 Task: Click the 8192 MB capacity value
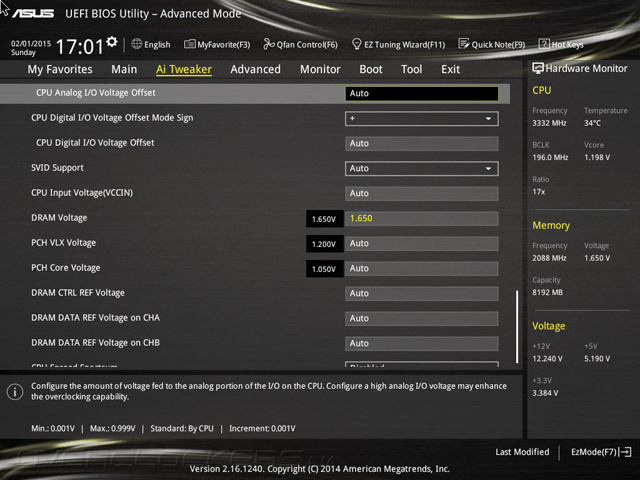(x=547, y=292)
